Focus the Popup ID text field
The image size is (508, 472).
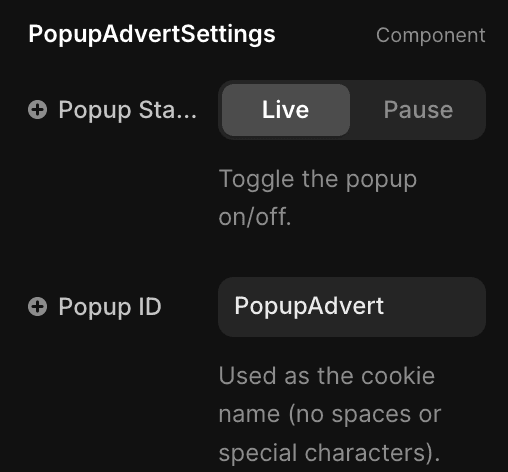352,307
